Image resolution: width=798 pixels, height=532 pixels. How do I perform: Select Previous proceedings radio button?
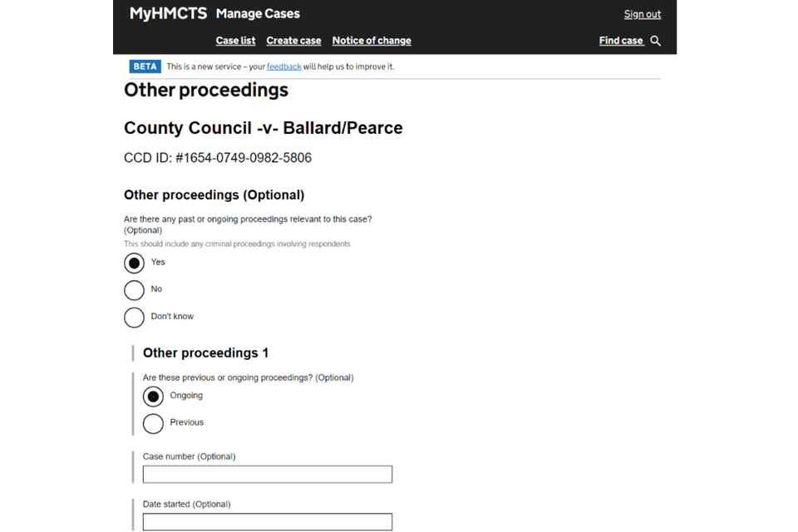click(x=153, y=423)
